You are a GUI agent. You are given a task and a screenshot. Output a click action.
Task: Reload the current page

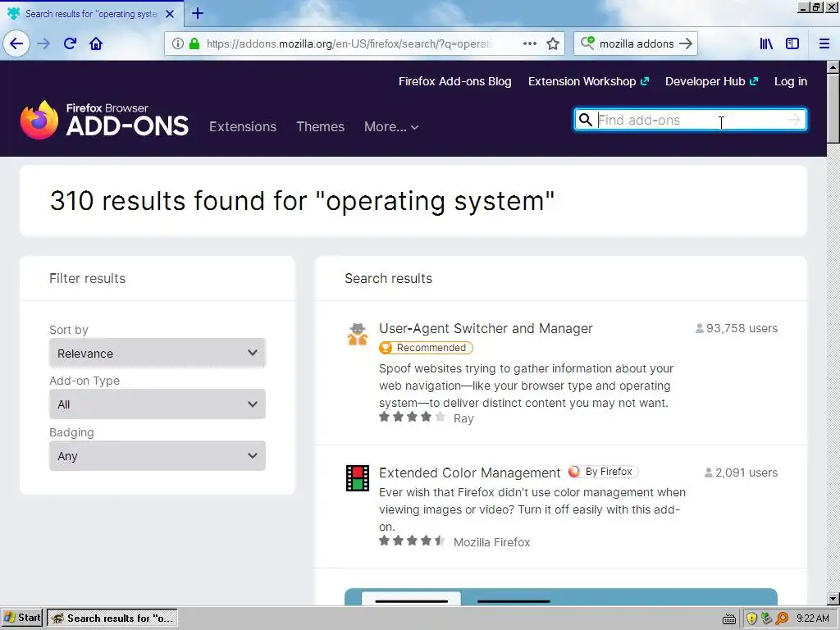[71, 43]
